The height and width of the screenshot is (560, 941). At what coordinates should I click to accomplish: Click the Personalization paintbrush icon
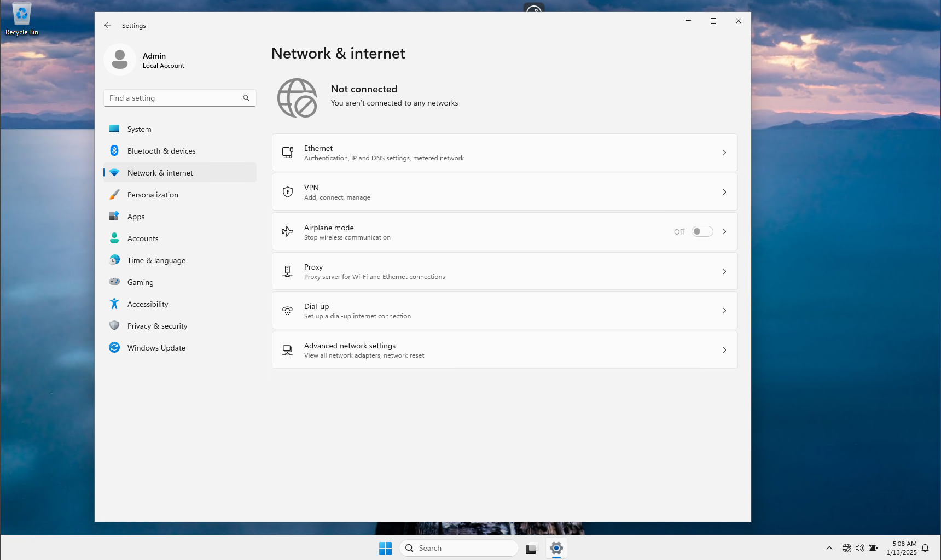(114, 195)
